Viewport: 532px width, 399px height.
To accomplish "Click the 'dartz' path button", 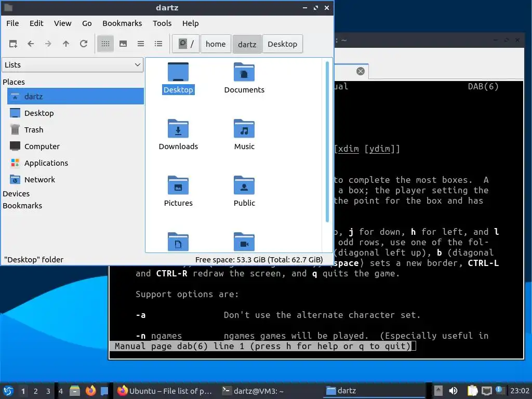I will 247,44.
